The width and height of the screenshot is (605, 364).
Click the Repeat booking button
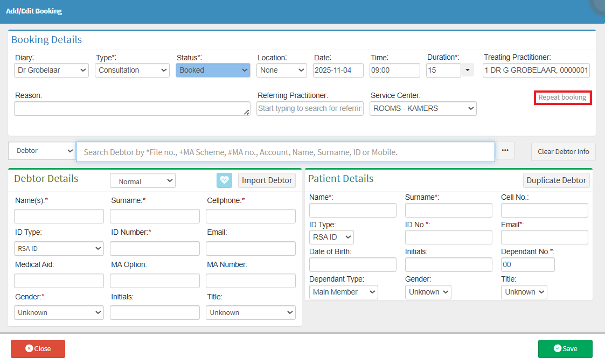(562, 97)
